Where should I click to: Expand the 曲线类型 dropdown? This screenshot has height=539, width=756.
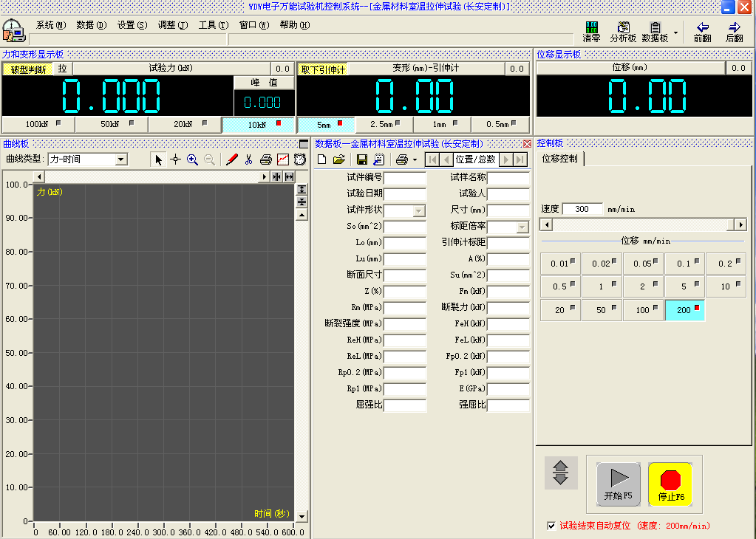121,159
